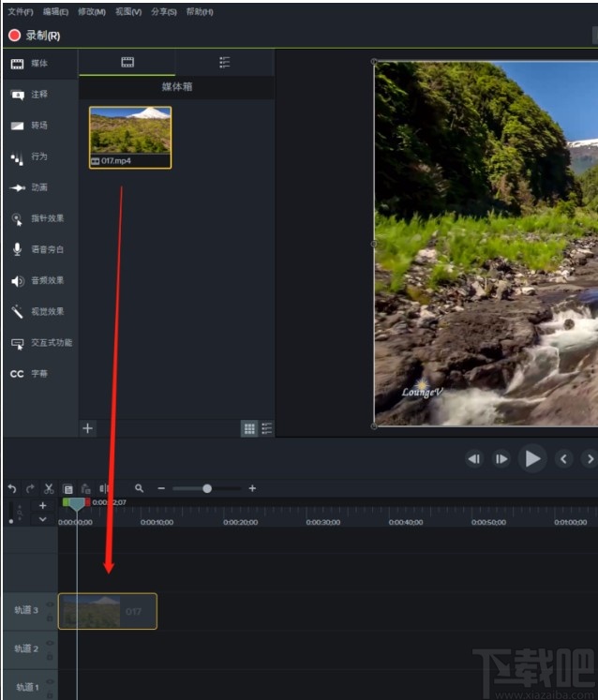Select the 017 clip on 轨道 3
This screenshot has width=598, height=700.
tap(108, 611)
